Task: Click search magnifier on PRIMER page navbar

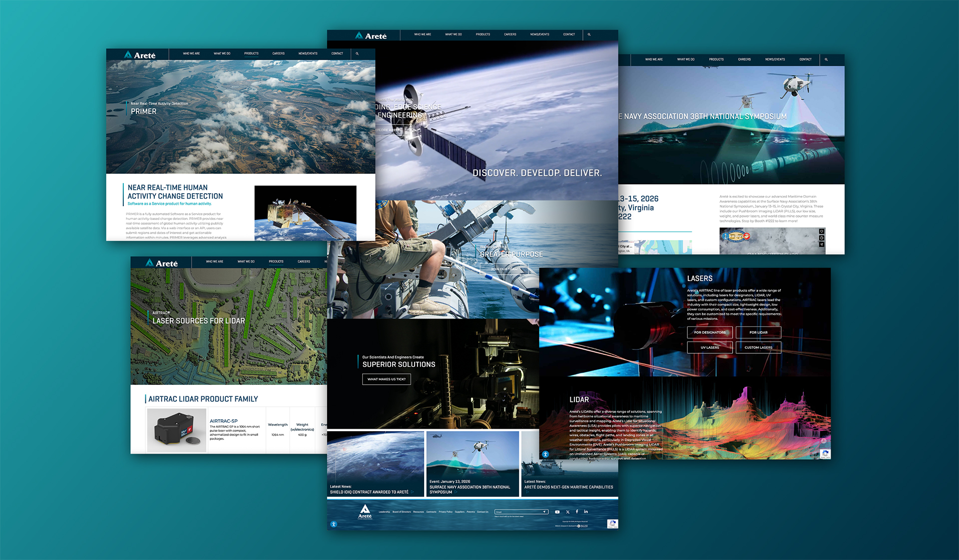Action: [357, 53]
